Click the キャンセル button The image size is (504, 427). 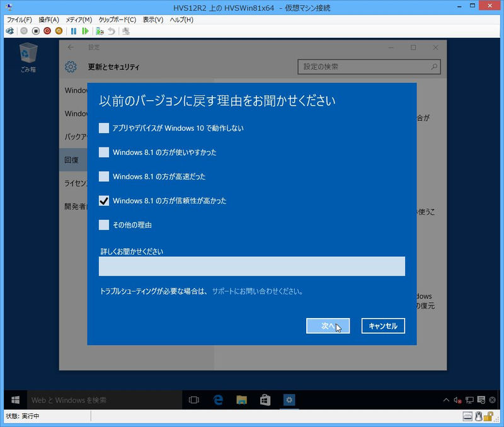tap(383, 326)
